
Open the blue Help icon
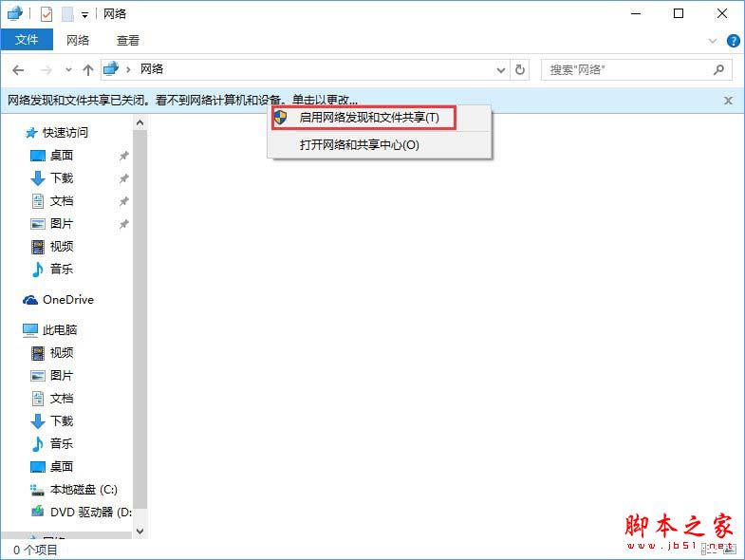[x=733, y=41]
